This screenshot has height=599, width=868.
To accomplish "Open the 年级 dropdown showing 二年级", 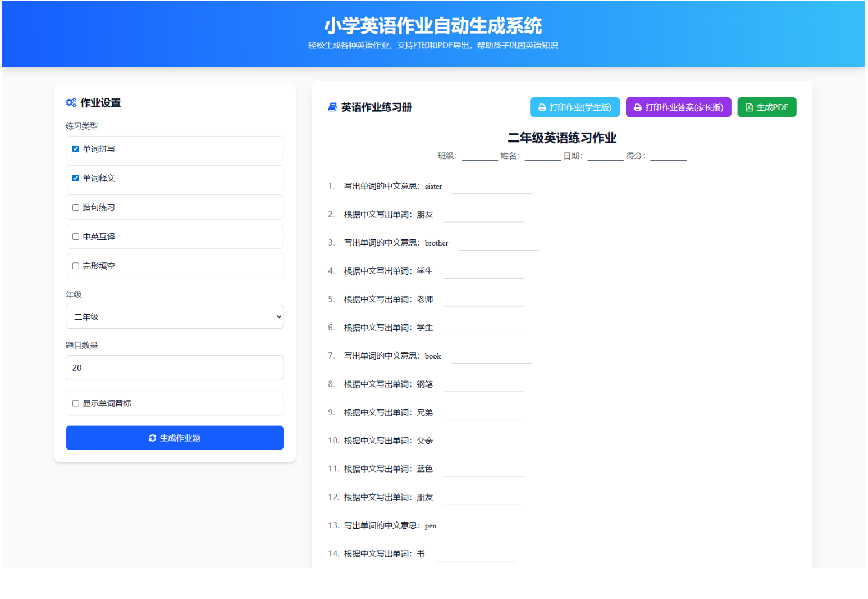I will click(175, 316).
